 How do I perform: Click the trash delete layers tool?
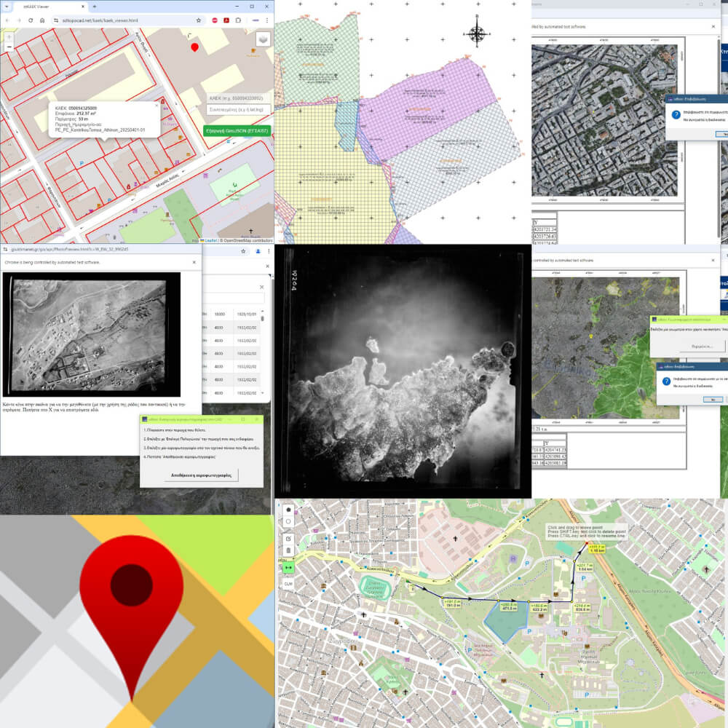pyautogui.click(x=288, y=550)
